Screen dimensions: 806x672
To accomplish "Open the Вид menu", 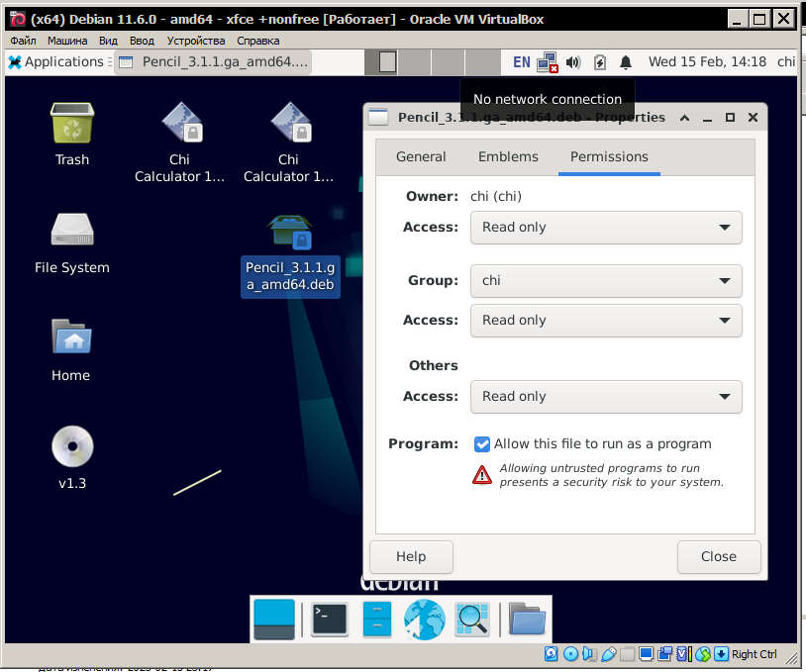I will (x=108, y=41).
